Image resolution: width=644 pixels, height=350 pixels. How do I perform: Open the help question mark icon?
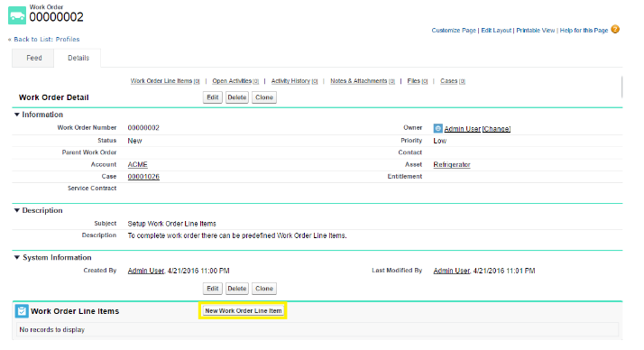click(615, 30)
